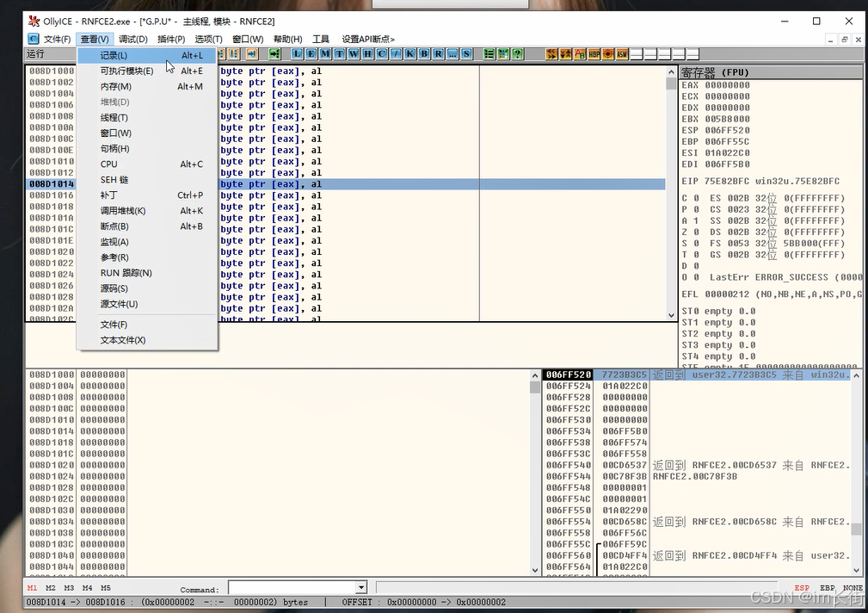This screenshot has width=868, height=613.
Task: Open Executable modules with the E toolbar button
Action: 311,53
